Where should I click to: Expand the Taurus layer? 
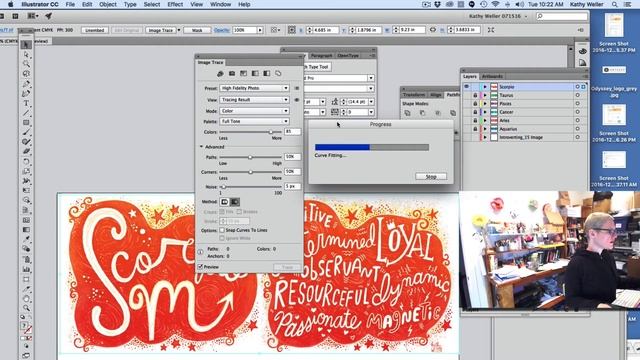[485, 96]
